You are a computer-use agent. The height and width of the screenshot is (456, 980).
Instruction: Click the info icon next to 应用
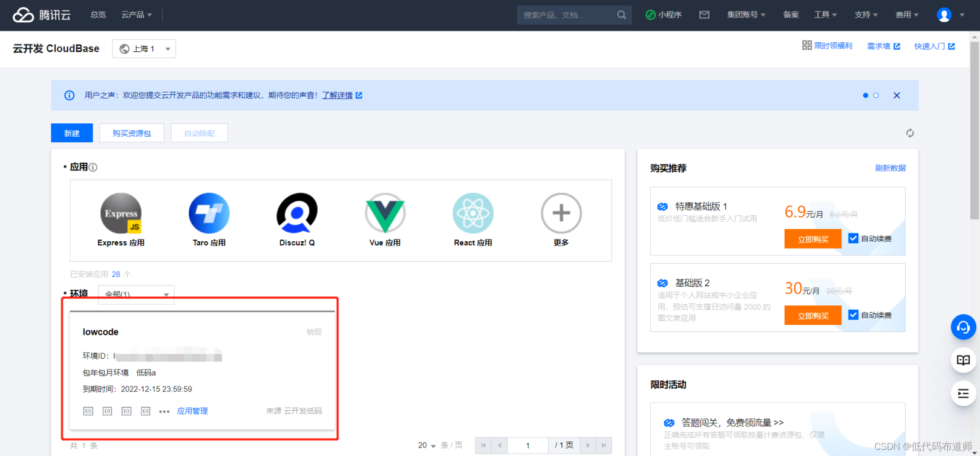(x=93, y=168)
